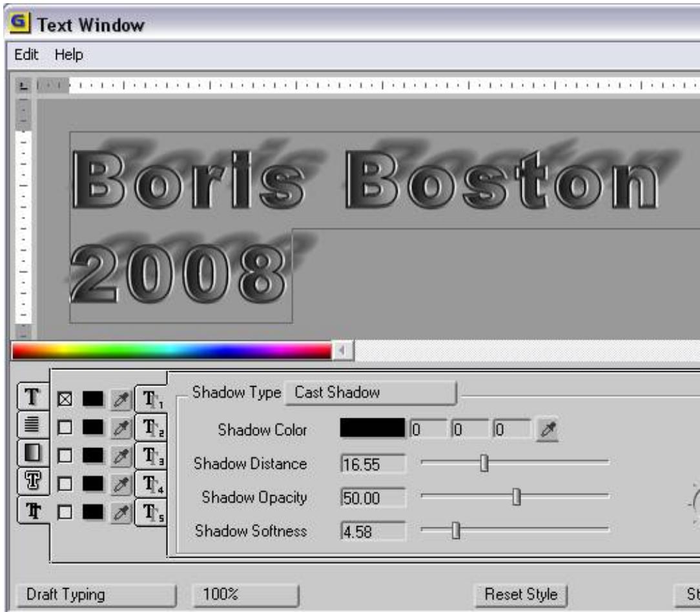Click the Shadow Color red value field
700x612 pixels.
pos(427,429)
